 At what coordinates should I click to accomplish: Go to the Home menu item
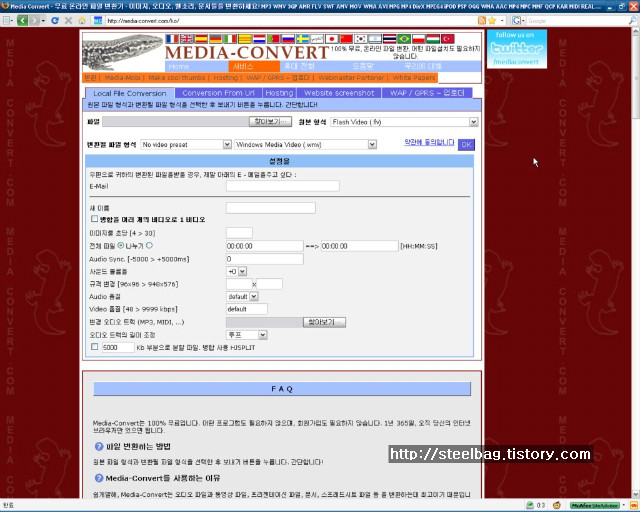click(179, 66)
